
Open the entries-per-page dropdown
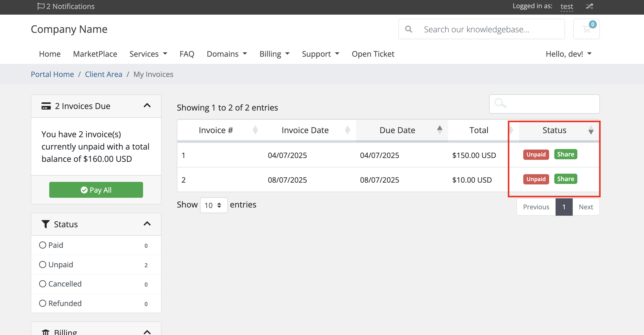[214, 205]
